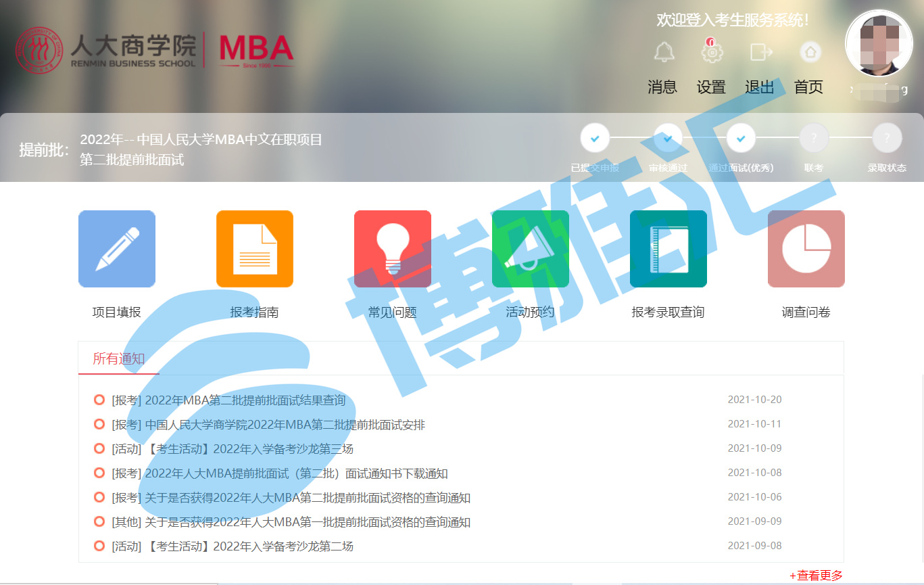Open 中国人民大学商学院2022年MBA第二批提前批面试安排 notice
924x585 pixels.
pos(268,425)
